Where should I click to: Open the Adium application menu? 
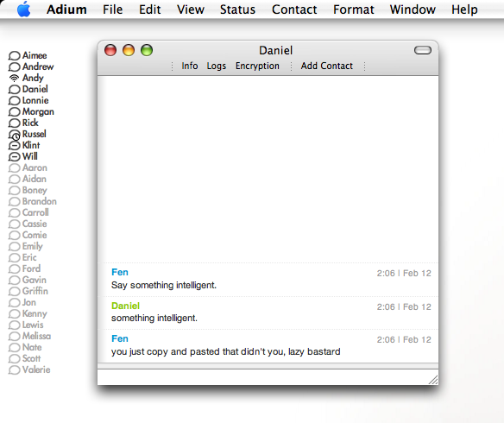(66, 9)
